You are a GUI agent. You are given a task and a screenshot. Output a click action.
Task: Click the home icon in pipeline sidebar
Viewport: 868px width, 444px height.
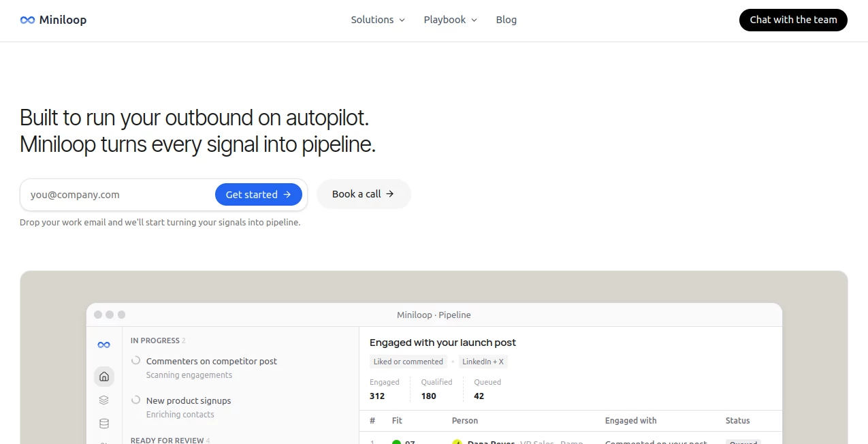[104, 377]
